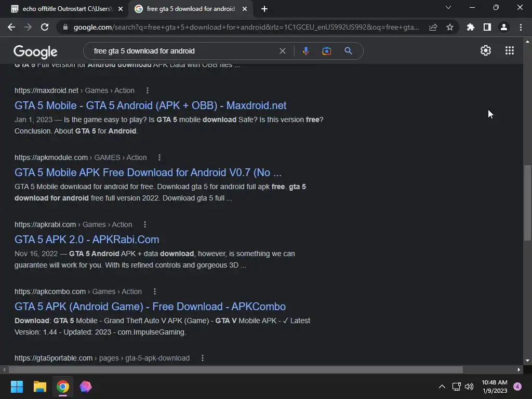Go to Google homepage via logo
The width and height of the screenshot is (532, 399).
pos(35,51)
